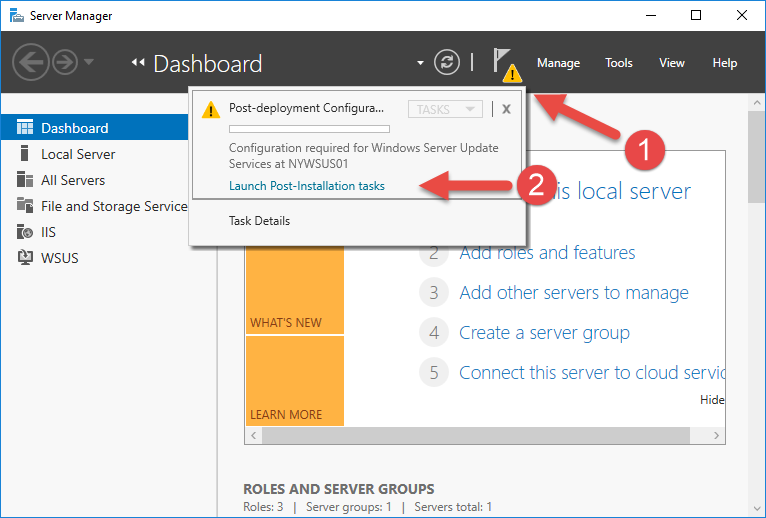
Task: Click down arrow of vertical scrollbar
Action: 757,509
